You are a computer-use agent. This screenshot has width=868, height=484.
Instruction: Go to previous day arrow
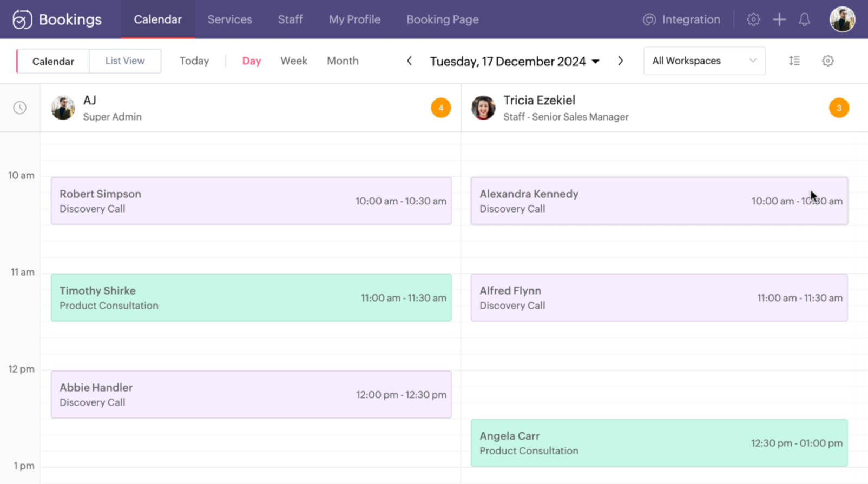coord(410,61)
